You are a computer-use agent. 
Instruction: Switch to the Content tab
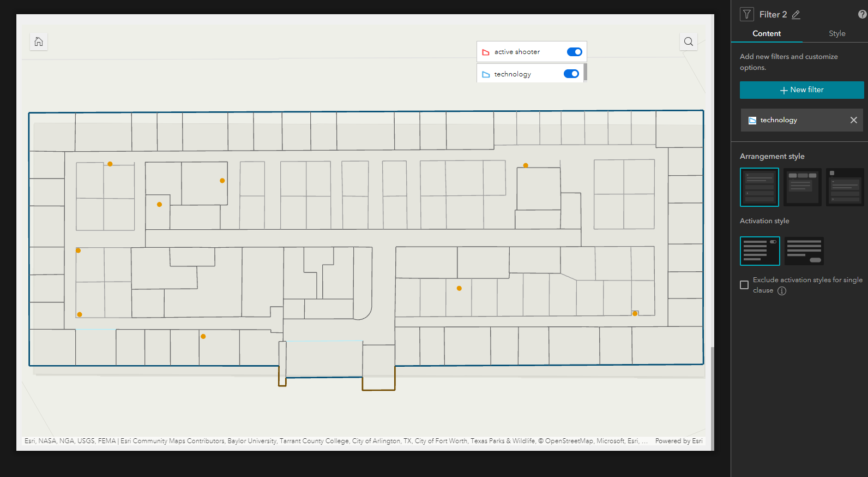[767, 33]
